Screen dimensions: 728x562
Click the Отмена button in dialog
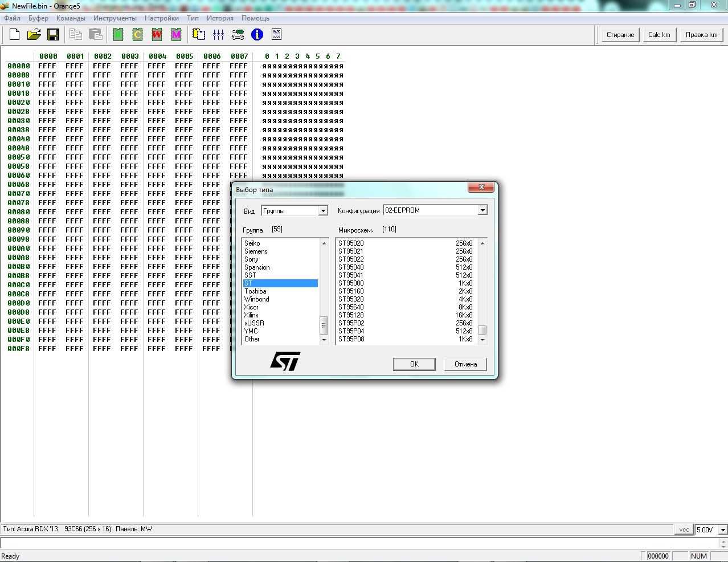click(x=465, y=364)
